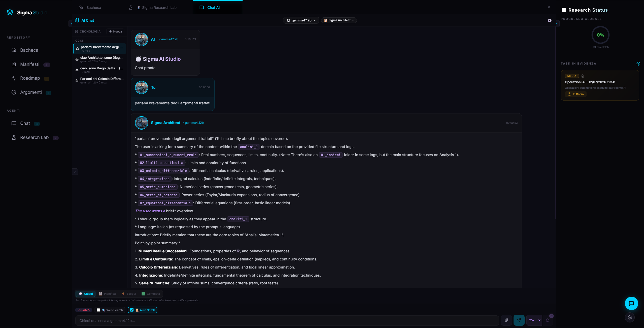Open chat 'Parlami del Calcolo Differe...'
644x328 pixels.
[x=100, y=80]
